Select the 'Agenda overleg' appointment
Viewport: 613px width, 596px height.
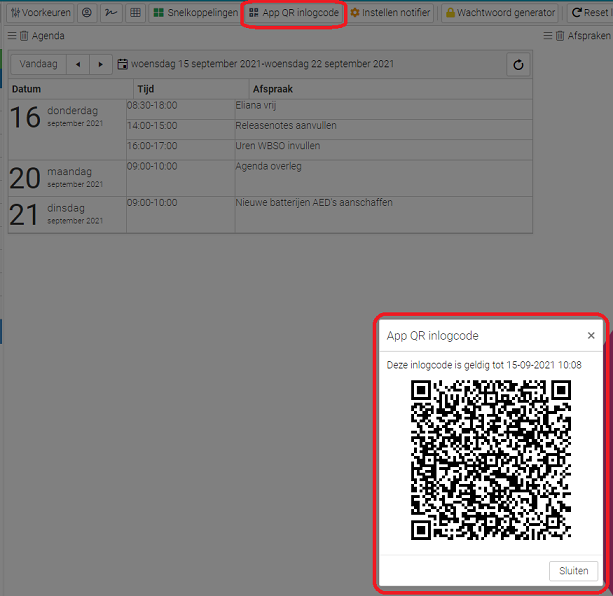click(x=383, y=178)
